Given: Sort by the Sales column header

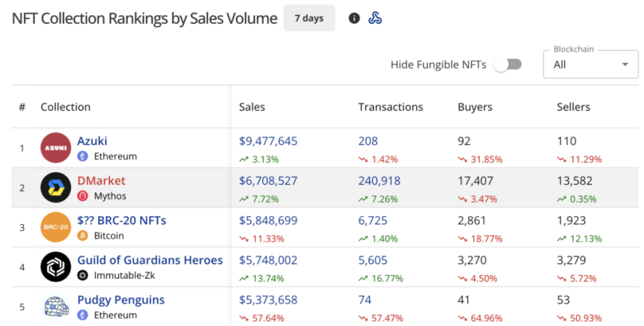Looking at the screenshot, I should tap(252, 107).
